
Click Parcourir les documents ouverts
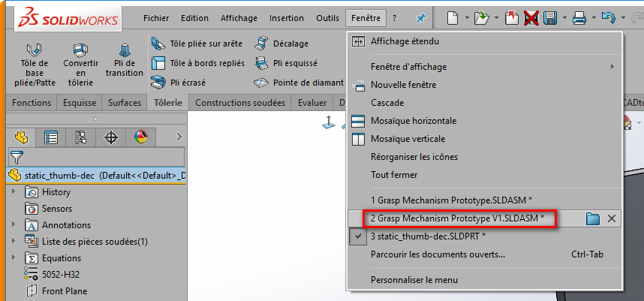tap(438, 254)
